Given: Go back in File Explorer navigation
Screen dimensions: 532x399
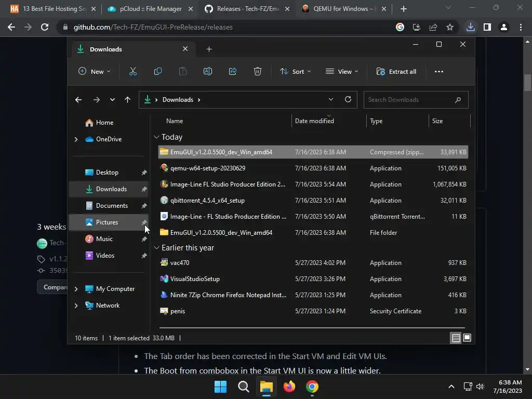Looking at the screenshot, I should pyautogui.click(x=78, y=99).
